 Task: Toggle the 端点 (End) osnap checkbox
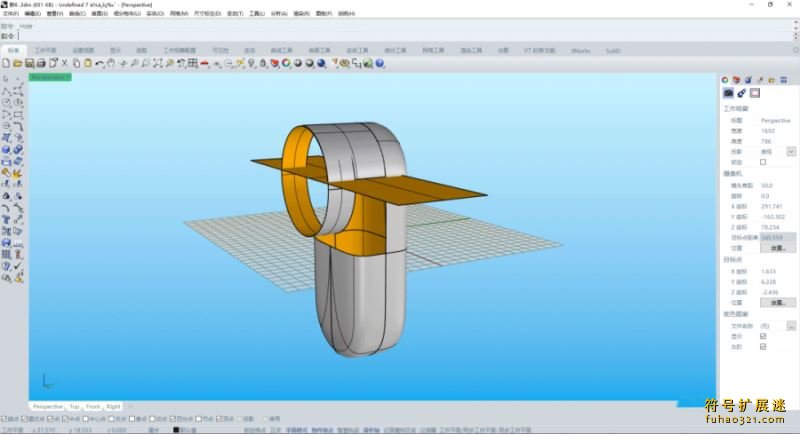[x=4, y=419]
